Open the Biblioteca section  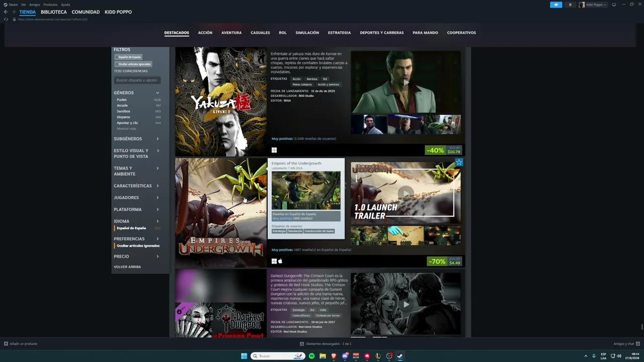coord(54,12)
